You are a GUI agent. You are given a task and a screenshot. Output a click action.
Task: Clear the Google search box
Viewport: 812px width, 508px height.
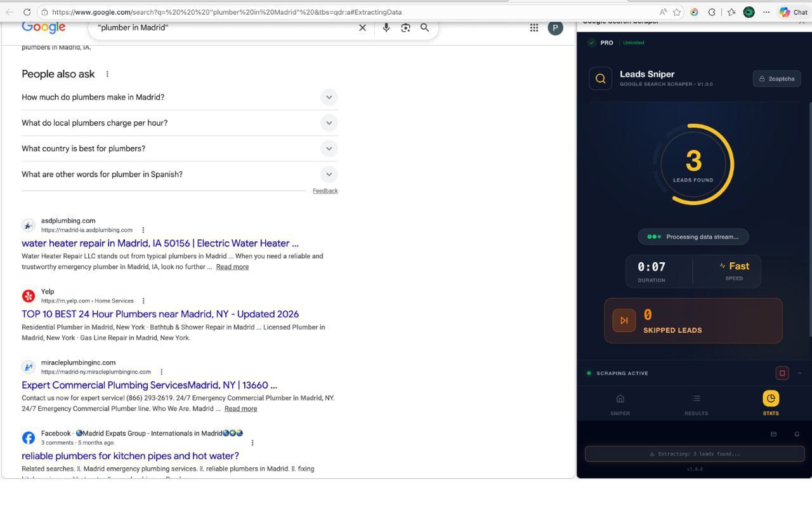click(362, 27)
